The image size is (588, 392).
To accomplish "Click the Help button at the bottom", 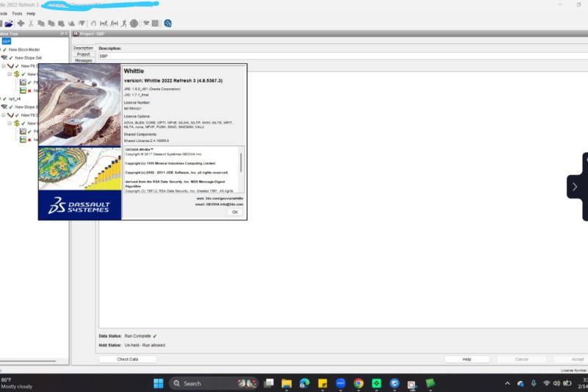I will click(467, 359).
